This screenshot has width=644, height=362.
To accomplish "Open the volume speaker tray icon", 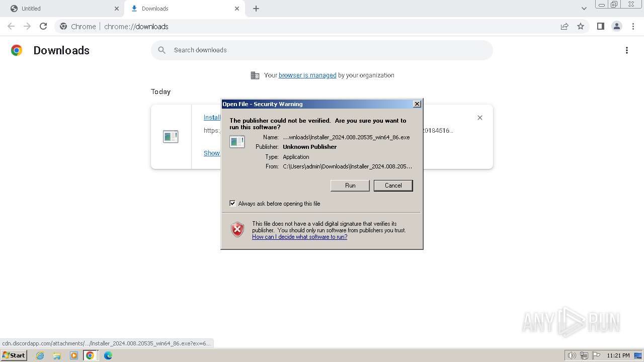I will [572, 355].
